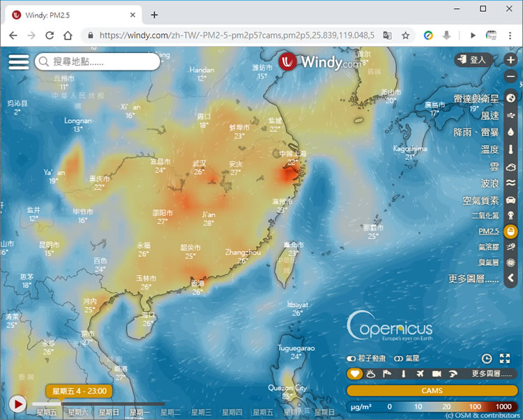This screenshot has height=420, width=523.
Task: Click the login button
Action: [471, 60]
